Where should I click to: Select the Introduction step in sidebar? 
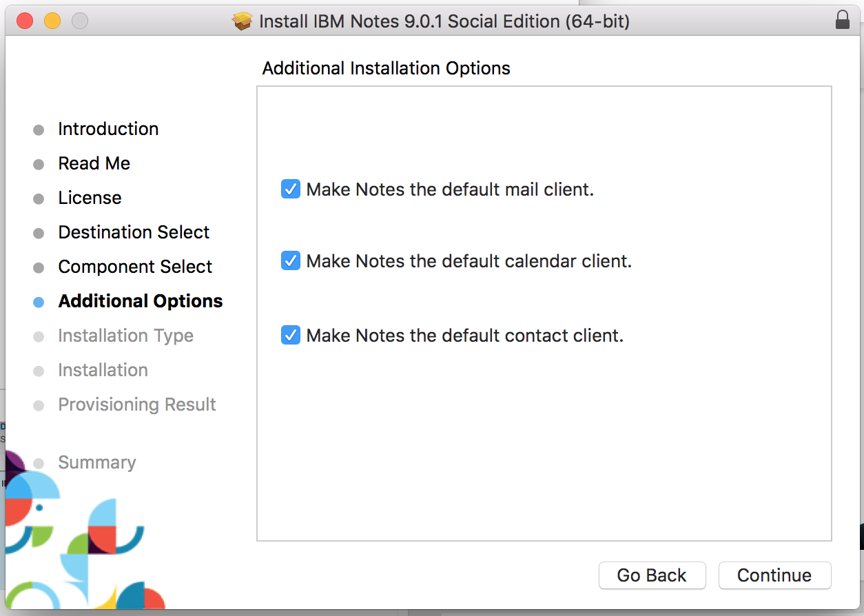[108, 129]
